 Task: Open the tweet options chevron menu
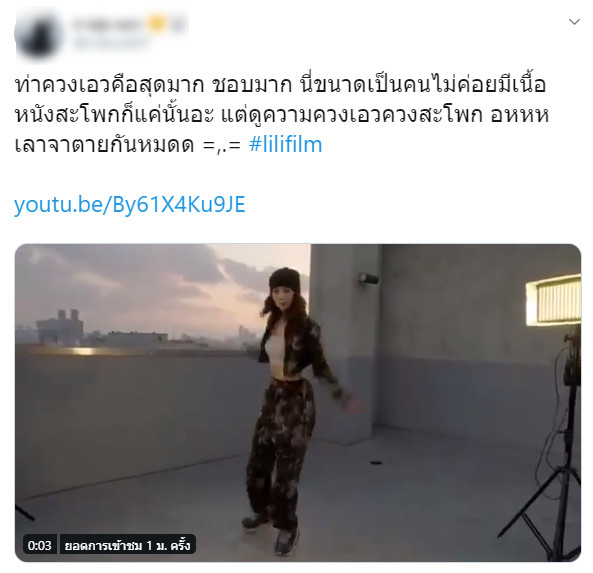tap(574, 22)
